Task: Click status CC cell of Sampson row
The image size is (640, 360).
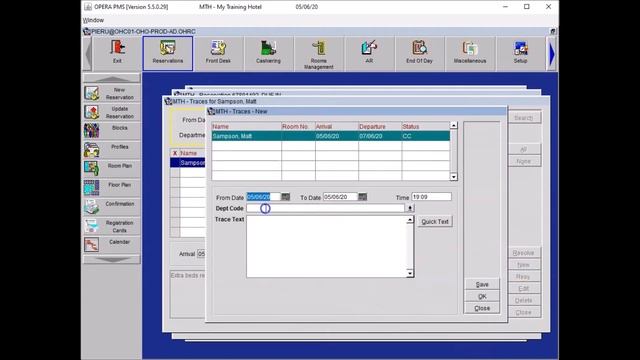Action: coord(426,136)
